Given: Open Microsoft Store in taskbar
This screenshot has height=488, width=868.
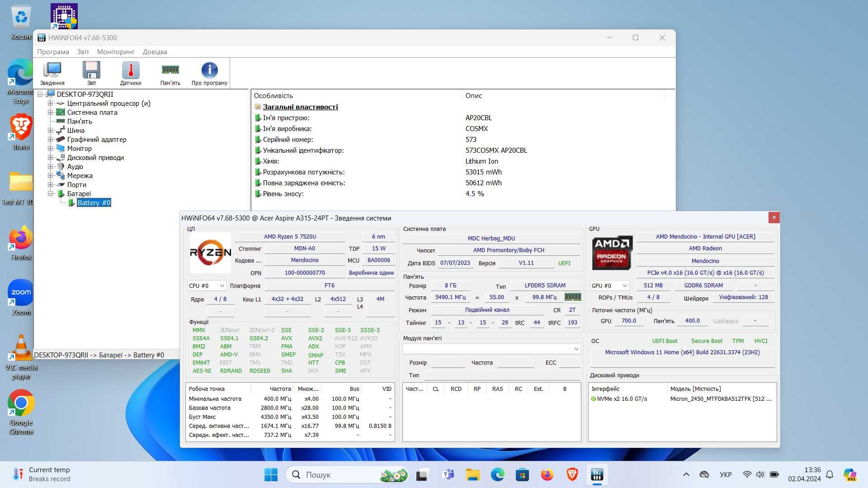Looking at the screenshot, I should [522, 474].
